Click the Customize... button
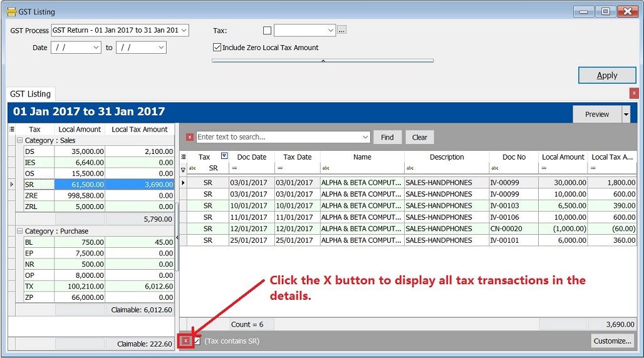644x358 pixels. (612, 341)
